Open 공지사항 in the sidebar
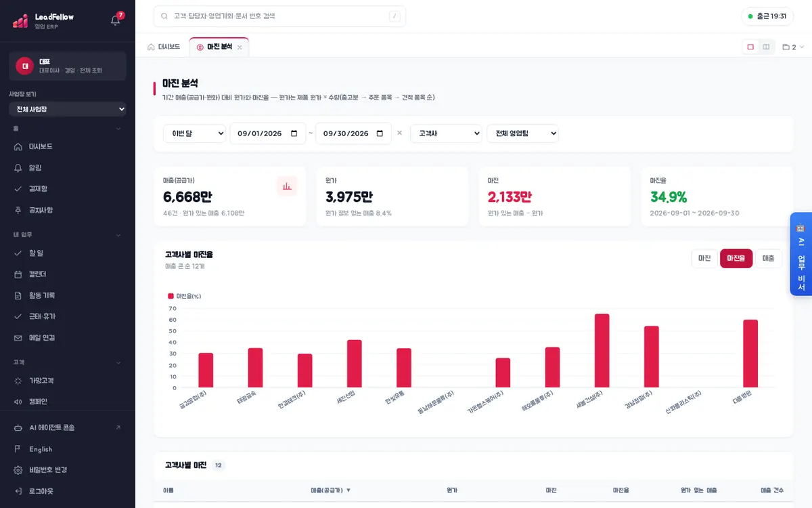The height and width of the screenshot is (508, 812). 68,210
